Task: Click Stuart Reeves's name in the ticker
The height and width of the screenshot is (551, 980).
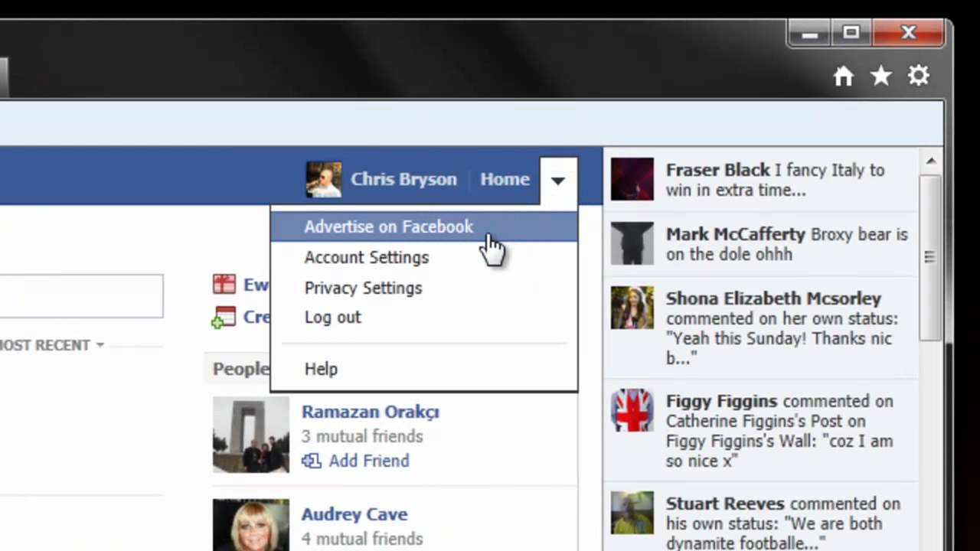Action: tap(725, 504)
